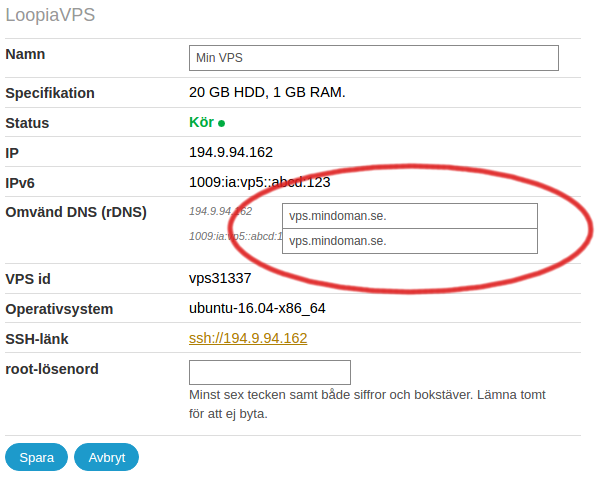Click the IPv6 address value 1009:ia:vp5::abcd:123

tap(260, 182)
